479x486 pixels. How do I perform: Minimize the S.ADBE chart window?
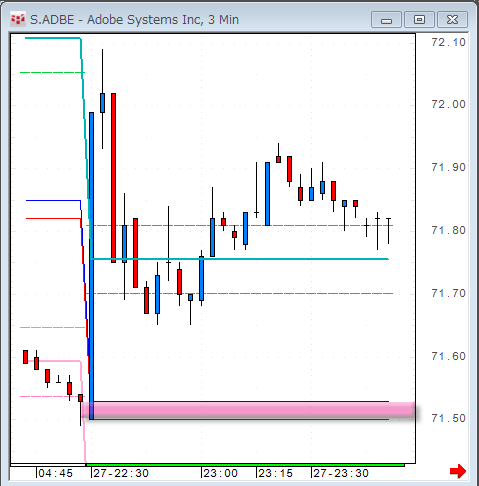(x=386, y=20)
